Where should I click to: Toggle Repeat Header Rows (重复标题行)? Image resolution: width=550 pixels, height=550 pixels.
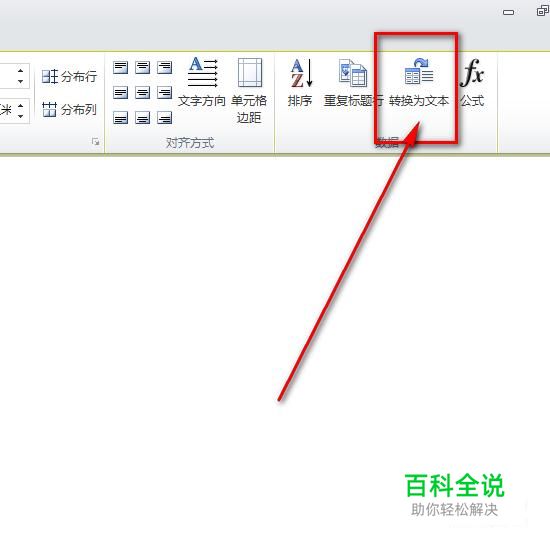353,83
